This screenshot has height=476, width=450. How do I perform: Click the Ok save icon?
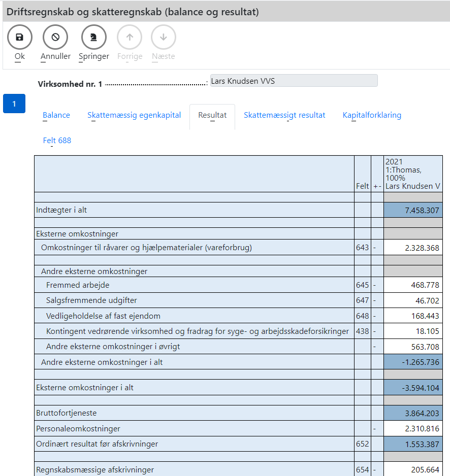pyautogui.click(x=20, y=37)
